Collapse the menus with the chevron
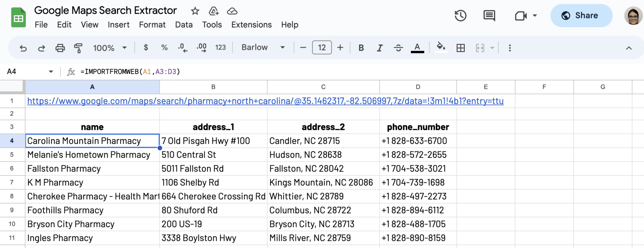 [x=629, y=48]
